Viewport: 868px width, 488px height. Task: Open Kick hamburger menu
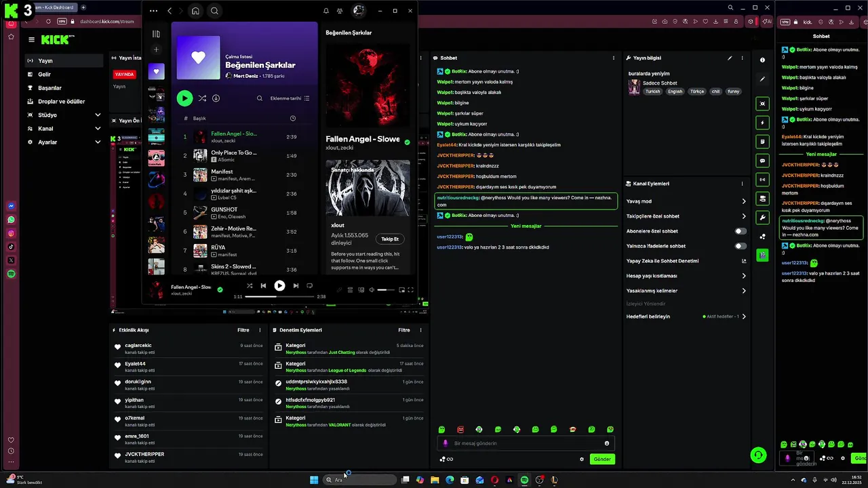[31, 40]
